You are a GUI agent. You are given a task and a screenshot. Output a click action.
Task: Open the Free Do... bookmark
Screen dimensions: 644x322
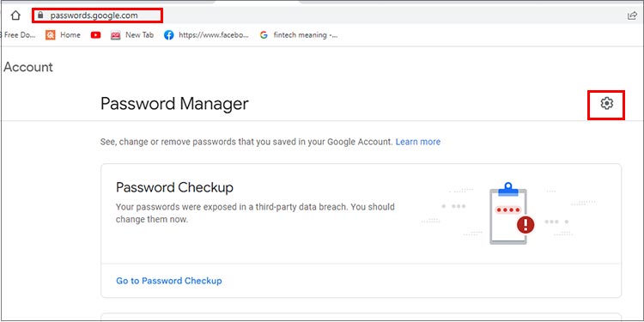tap(18, 35)
